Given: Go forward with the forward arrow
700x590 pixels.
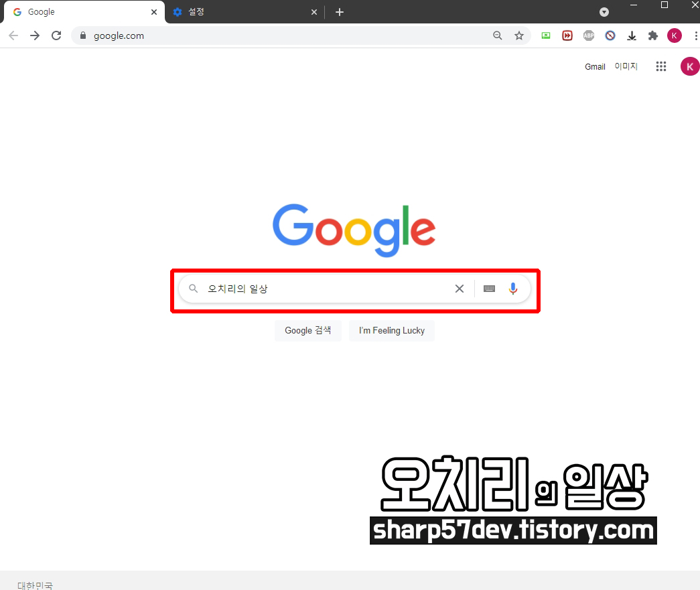Looking at the screenshot, I should 35,35.
